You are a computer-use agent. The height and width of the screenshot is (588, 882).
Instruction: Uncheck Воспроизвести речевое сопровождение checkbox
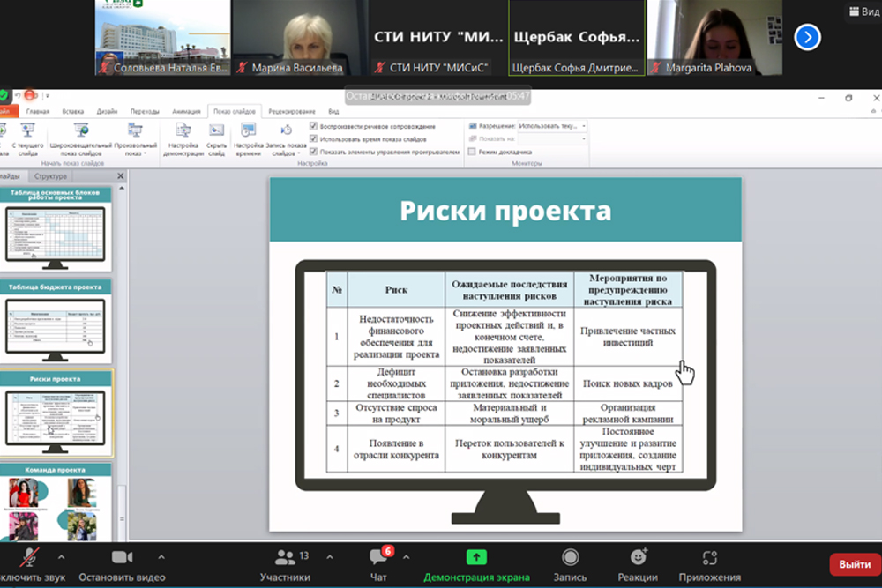click(x=314, y=127)
